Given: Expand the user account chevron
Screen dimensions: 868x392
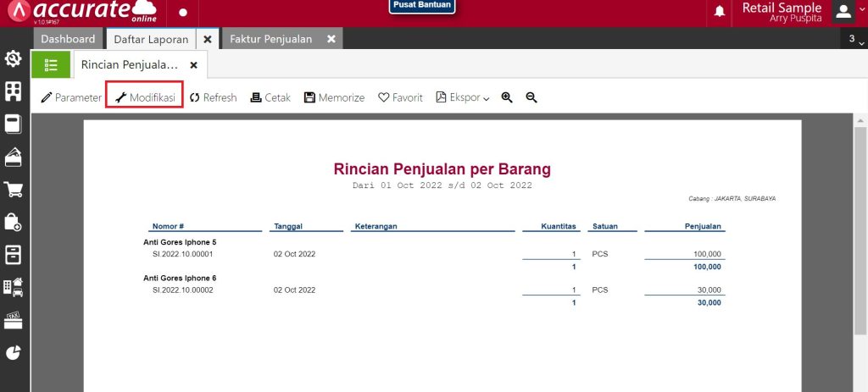Looking at the screenshot, I should coord(862,10).
